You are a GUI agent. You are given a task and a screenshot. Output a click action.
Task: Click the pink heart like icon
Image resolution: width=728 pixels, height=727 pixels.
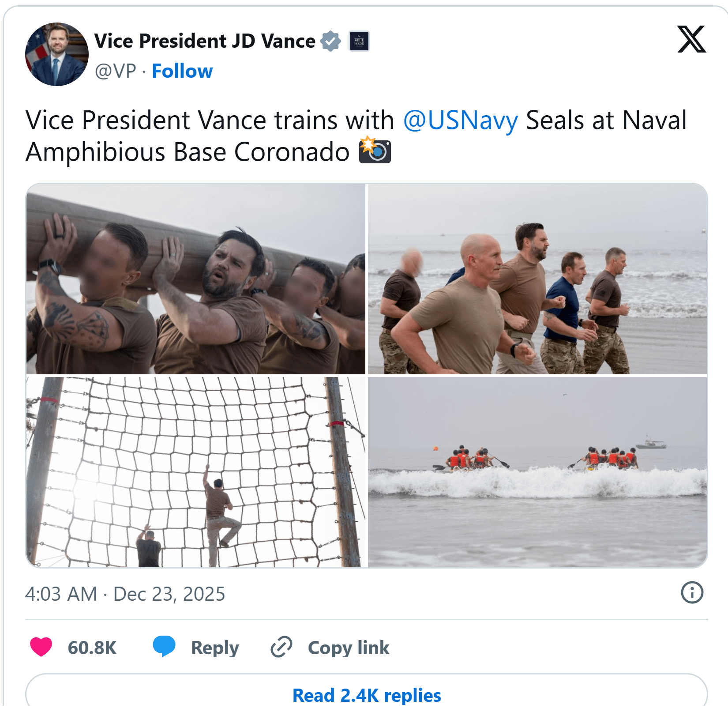pos(41,647)
